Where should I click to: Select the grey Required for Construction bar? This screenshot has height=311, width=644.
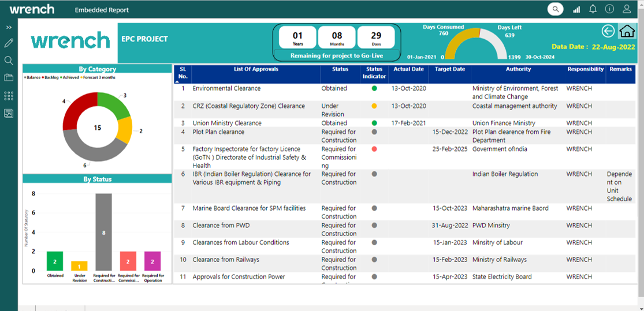click(103, 232)
